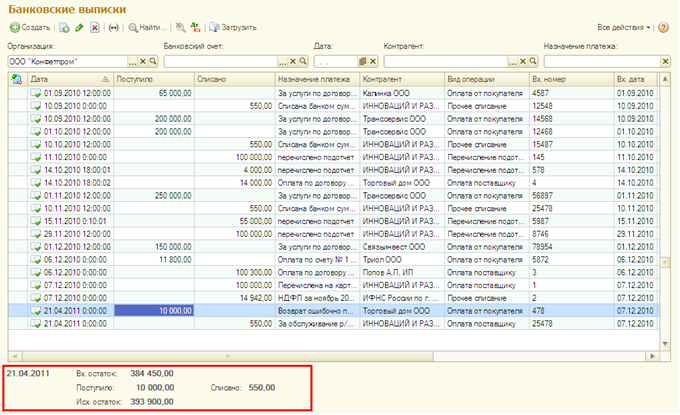The width and height of the screenshot is (680, 415).
Task: Click the help question mark icon
Action: 664,27
